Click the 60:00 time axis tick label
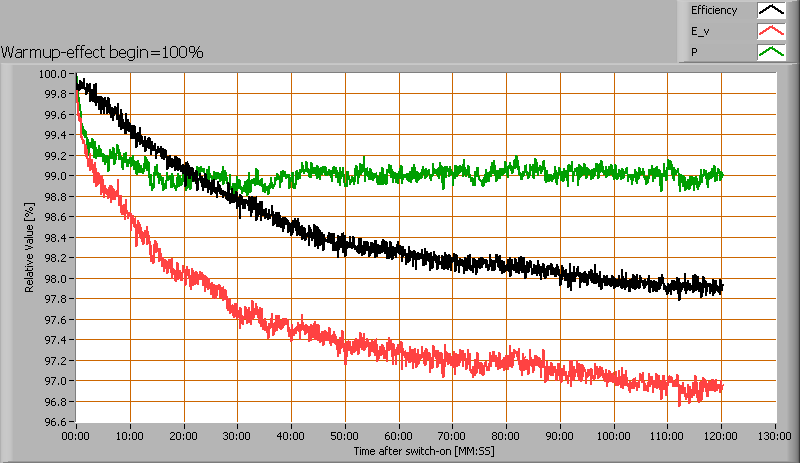This screenshot has width=800, height=463. coord(399,437)
